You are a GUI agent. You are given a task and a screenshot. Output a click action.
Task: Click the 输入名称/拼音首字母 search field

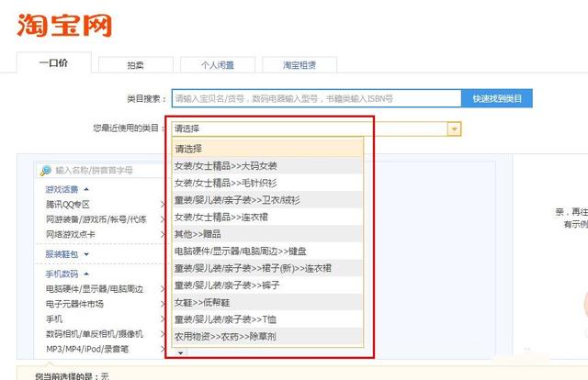point(103,171)
